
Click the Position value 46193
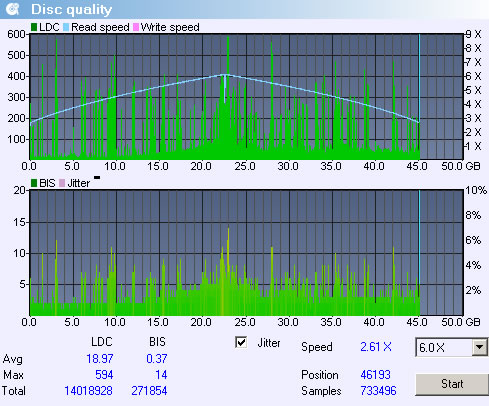pos(375,375)
